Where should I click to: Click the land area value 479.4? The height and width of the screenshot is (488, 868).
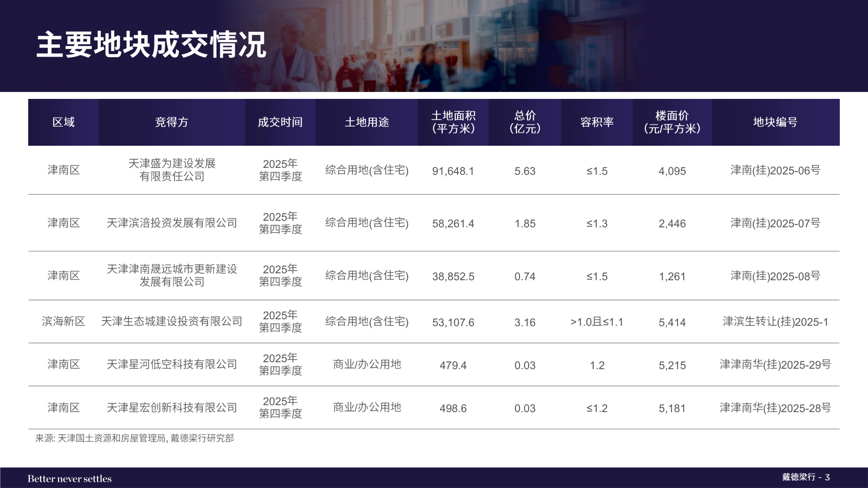point(453,365)
